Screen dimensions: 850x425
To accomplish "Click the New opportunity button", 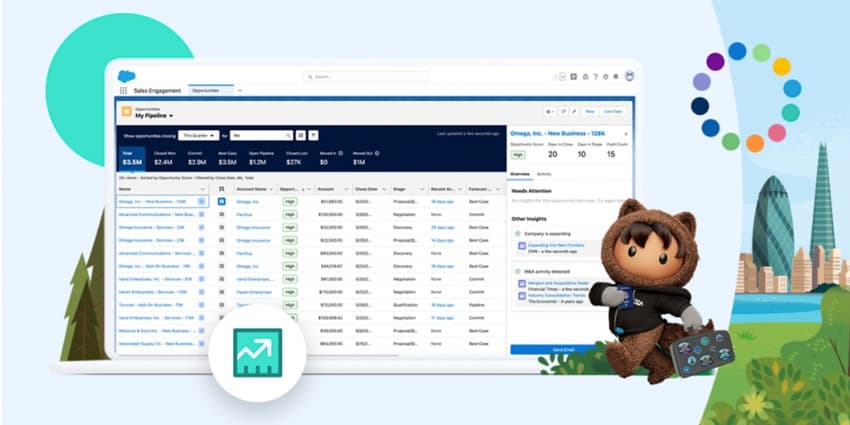I will tap(590, 111).
